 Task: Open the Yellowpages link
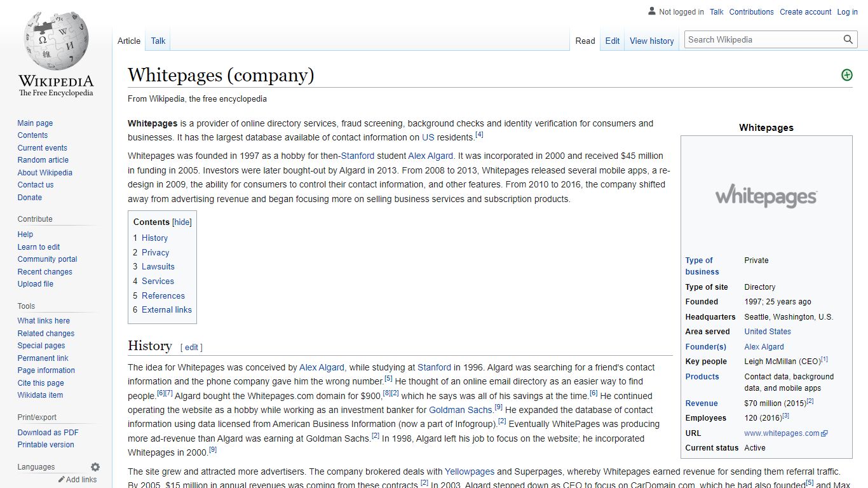coord(470,471)
